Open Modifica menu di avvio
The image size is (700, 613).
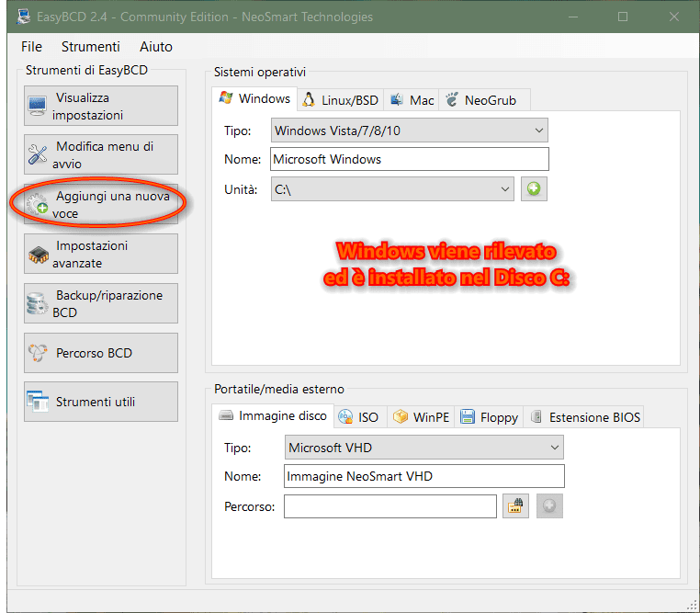[101, 154]
